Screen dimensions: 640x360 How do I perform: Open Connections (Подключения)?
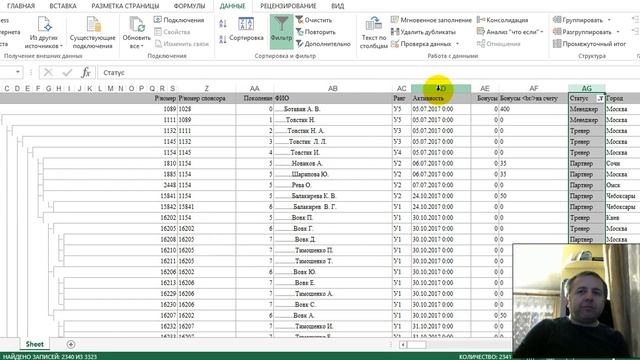[179, 20]
